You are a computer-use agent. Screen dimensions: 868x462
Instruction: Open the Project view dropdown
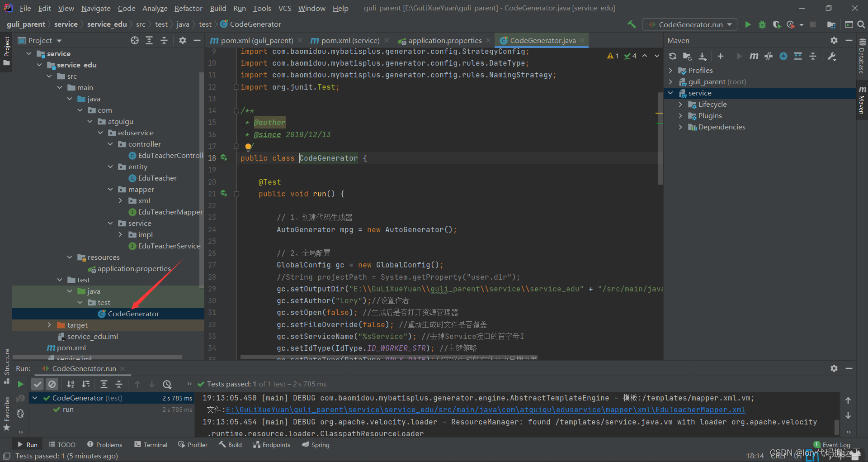[x=40, y=40]
